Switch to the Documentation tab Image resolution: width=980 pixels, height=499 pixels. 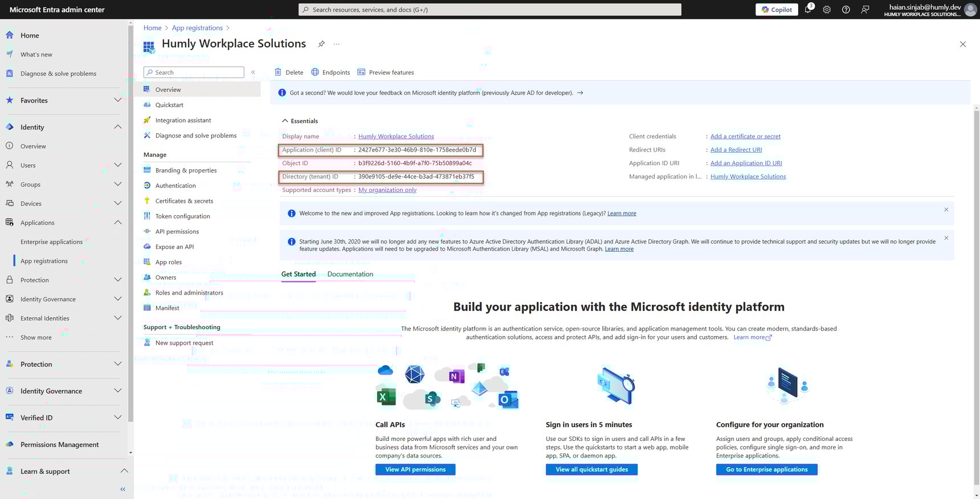(x=350, y=274)
